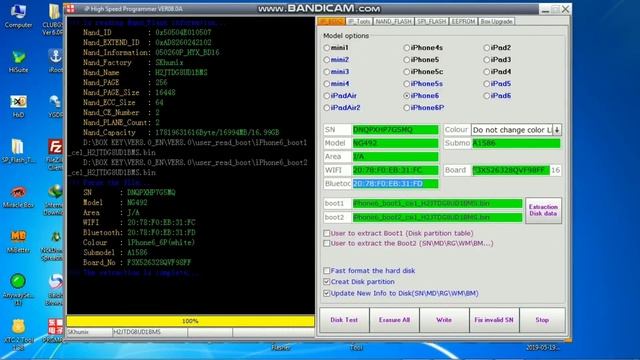
Task: Click the boot2 file path field
Action: (437, 217)
